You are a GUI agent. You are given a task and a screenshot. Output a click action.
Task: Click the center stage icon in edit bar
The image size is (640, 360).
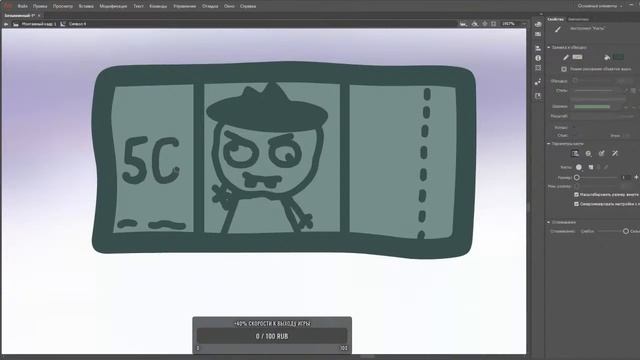click(485, 24)
